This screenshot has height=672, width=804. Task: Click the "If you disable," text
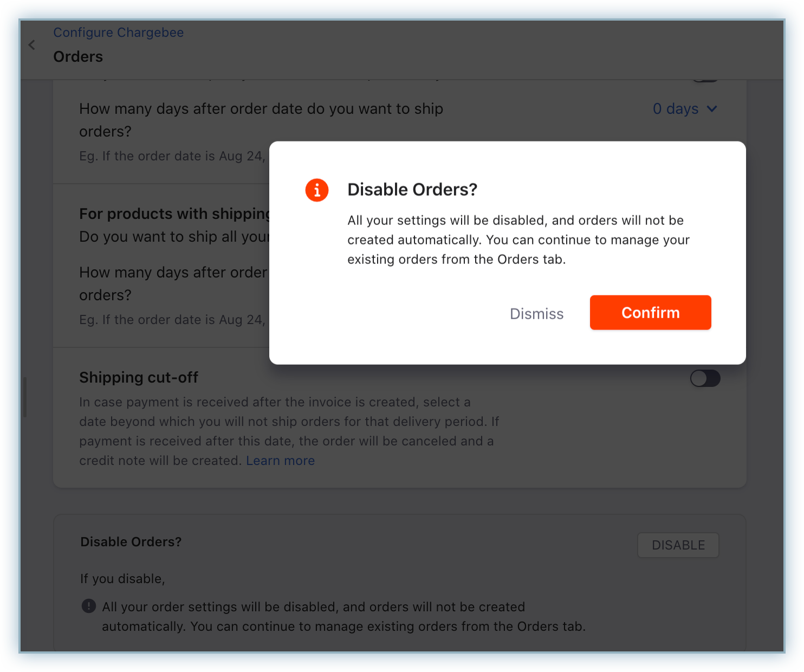tap(122, 579)
